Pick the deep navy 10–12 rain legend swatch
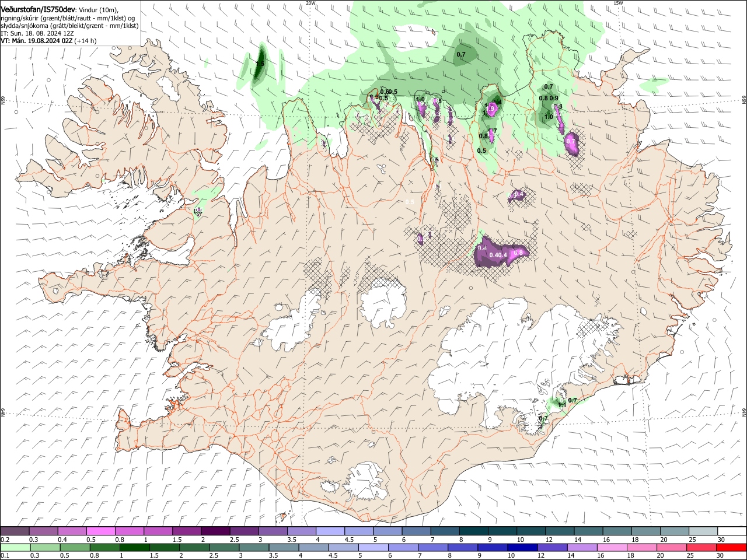The image size is (747, 560). point(522,547)
